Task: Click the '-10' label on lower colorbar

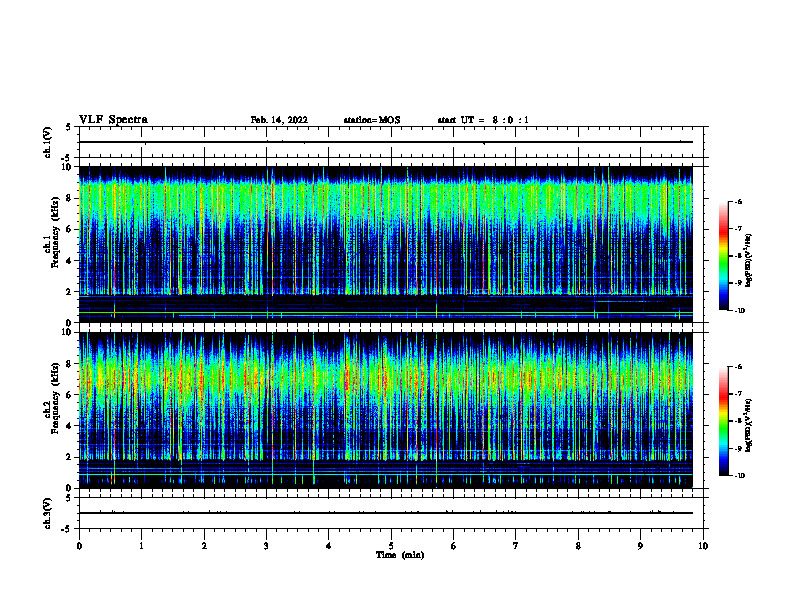Action: (x=739, y=476)
